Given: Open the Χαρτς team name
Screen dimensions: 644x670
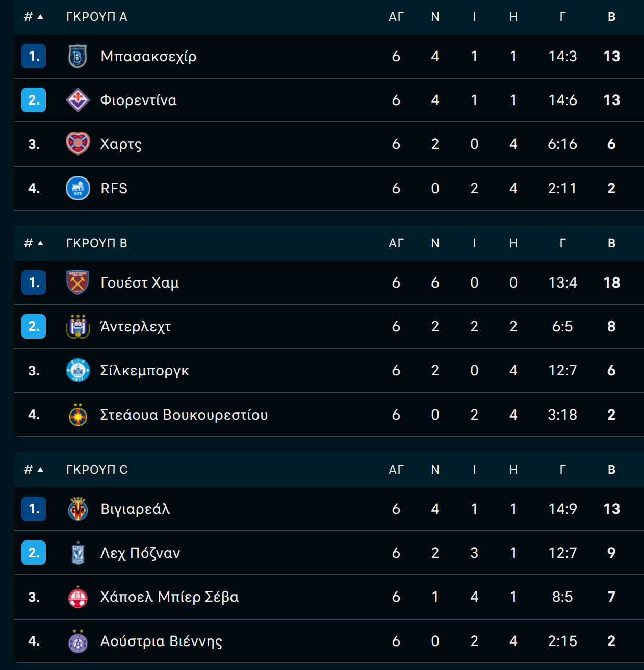Looking at the screenshot, I should (x=121, y=144).
